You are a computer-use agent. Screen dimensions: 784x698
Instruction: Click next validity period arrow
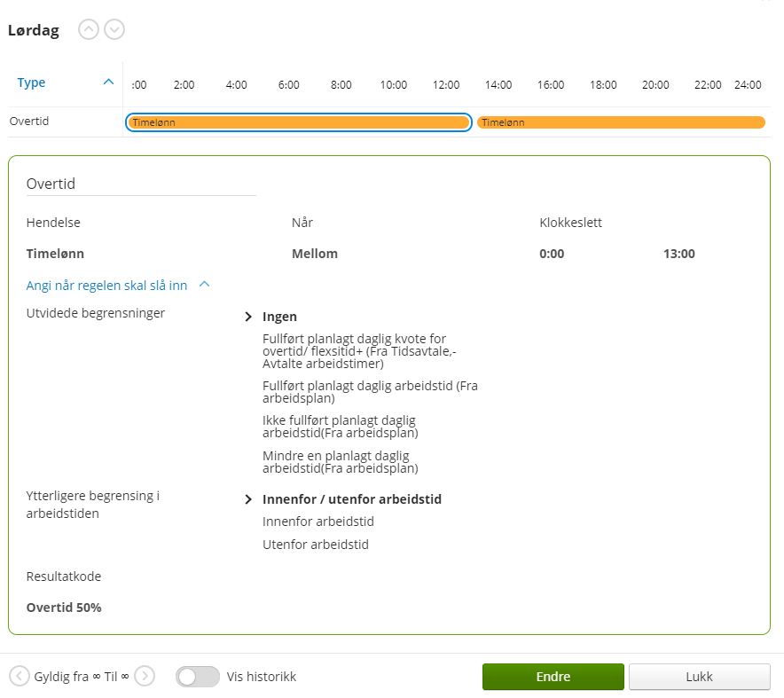tap(145, 677)
